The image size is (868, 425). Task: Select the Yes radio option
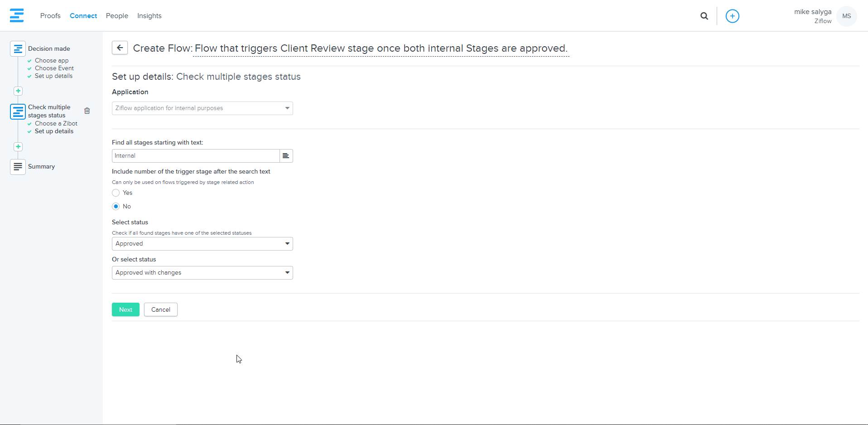click(x=116, y=193)
